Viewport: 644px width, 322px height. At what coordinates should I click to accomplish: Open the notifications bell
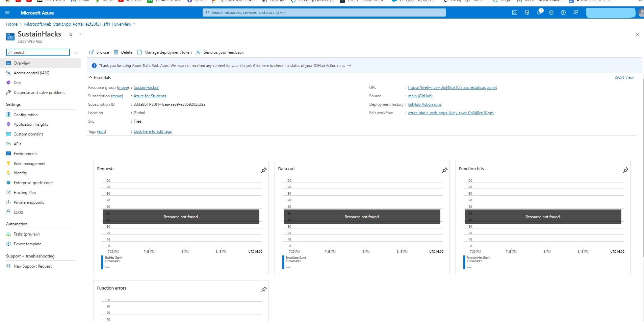point(539,12)
